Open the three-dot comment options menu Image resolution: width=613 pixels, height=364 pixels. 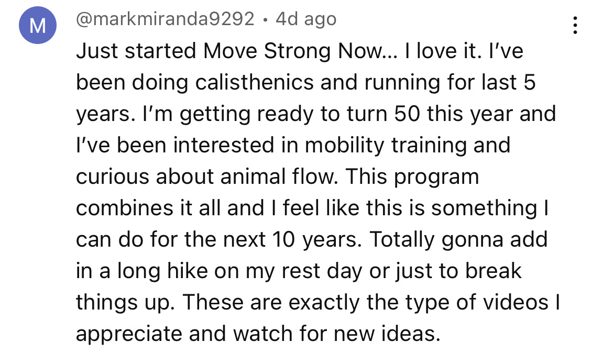pos(575,25)
